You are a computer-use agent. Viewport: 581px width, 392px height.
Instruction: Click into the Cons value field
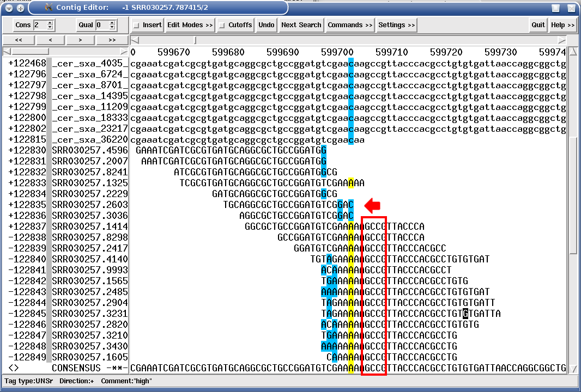point(40,25)
